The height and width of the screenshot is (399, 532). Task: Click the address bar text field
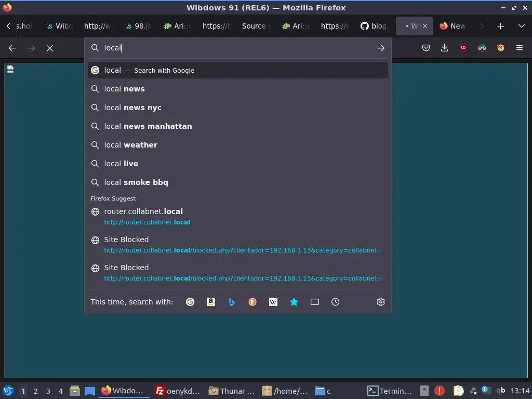(x=237, y=48)
